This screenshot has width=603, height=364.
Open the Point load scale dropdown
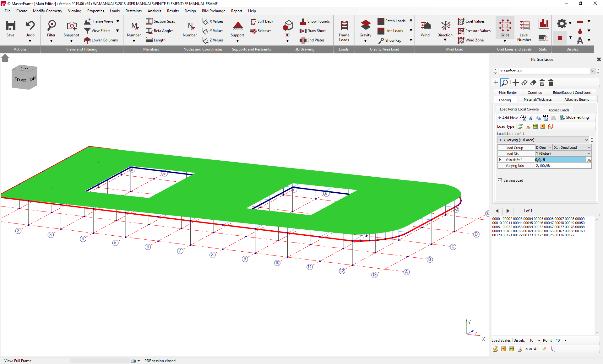point(565,340)
